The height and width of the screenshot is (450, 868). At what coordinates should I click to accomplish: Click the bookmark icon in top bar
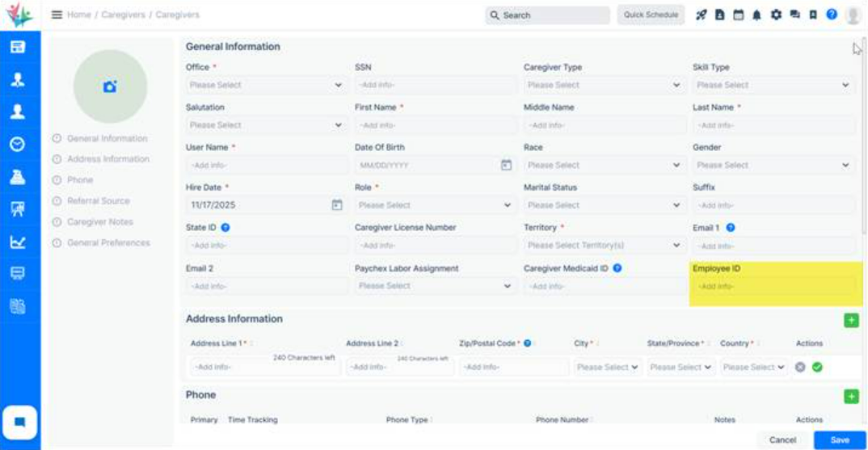(x=813, y=15)
